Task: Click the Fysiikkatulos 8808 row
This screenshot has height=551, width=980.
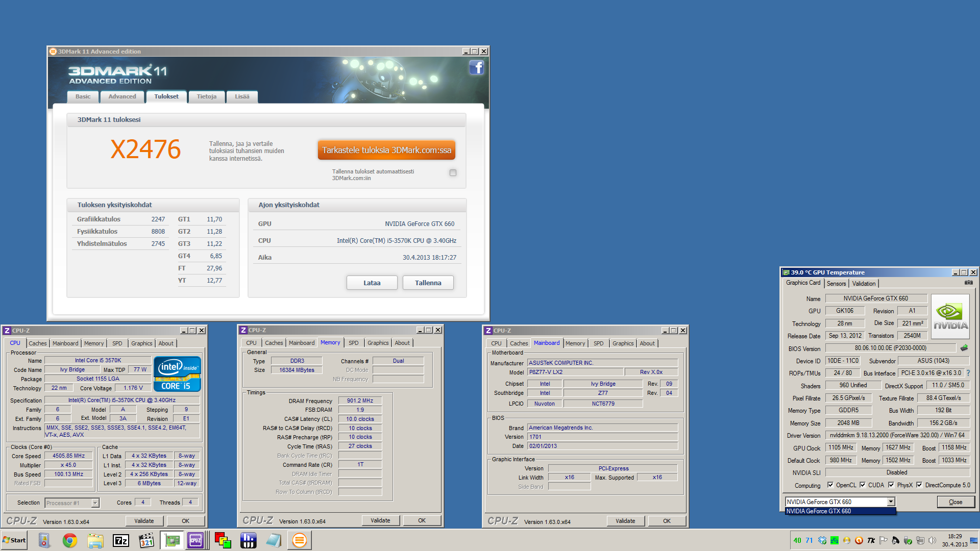Action: [x=121, y=232]
